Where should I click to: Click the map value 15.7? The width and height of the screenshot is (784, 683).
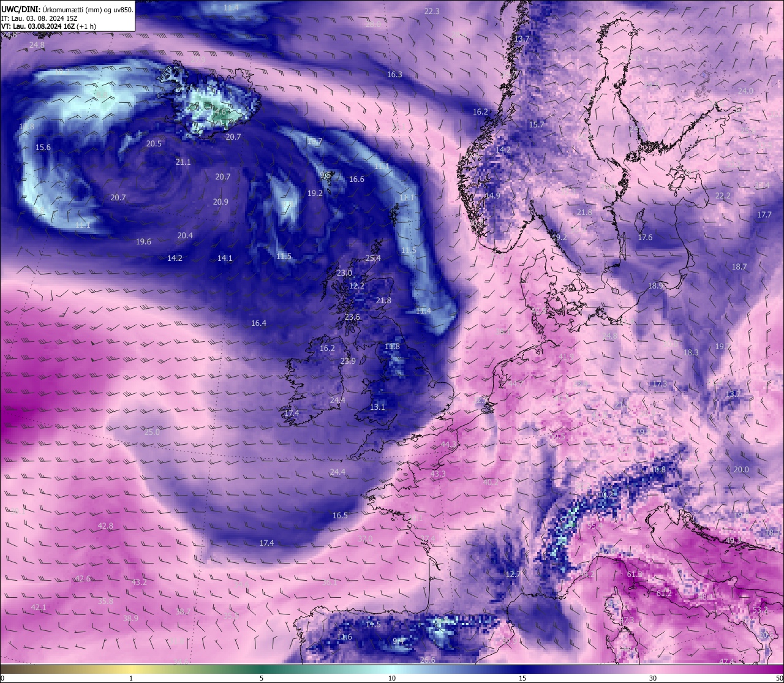click(537, 125)
